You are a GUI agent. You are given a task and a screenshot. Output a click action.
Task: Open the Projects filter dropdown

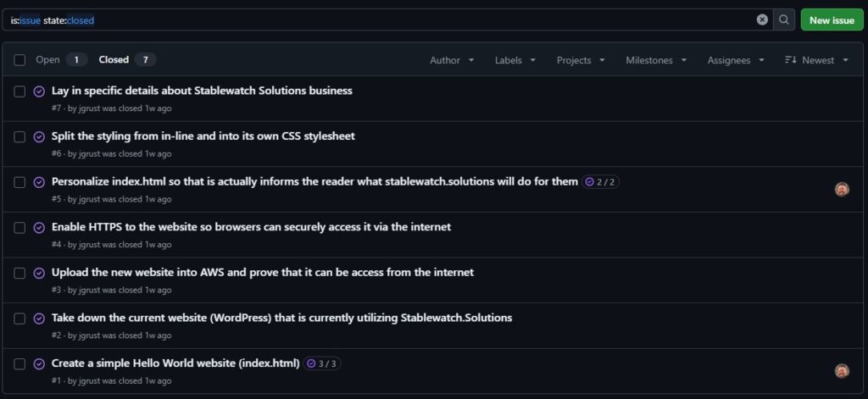(x=581, y=60)
